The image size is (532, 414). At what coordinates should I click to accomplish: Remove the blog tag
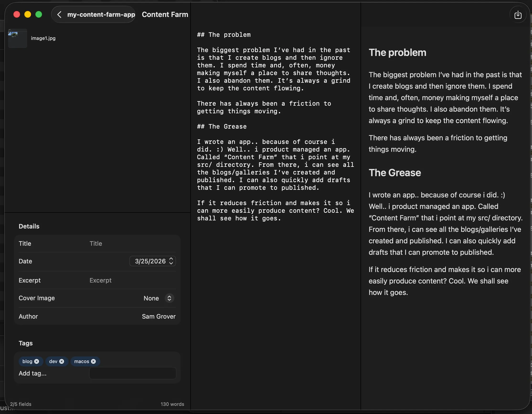(37, 361)
